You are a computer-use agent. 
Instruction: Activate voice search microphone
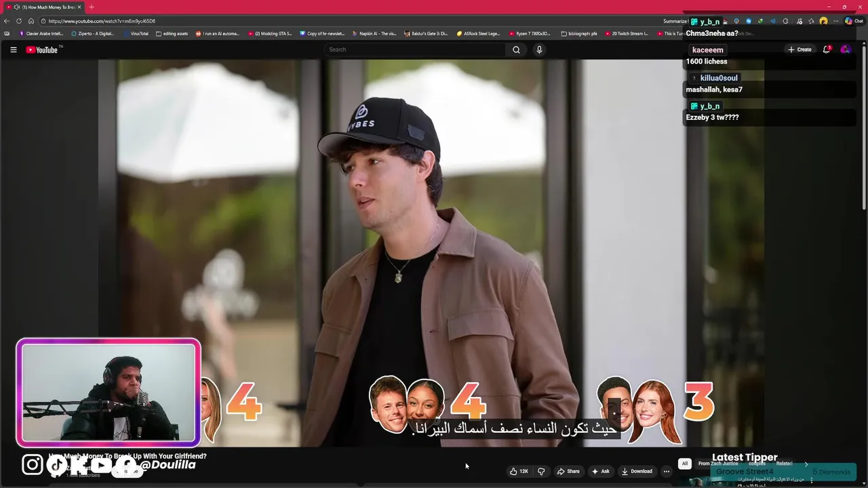[539, 49]
